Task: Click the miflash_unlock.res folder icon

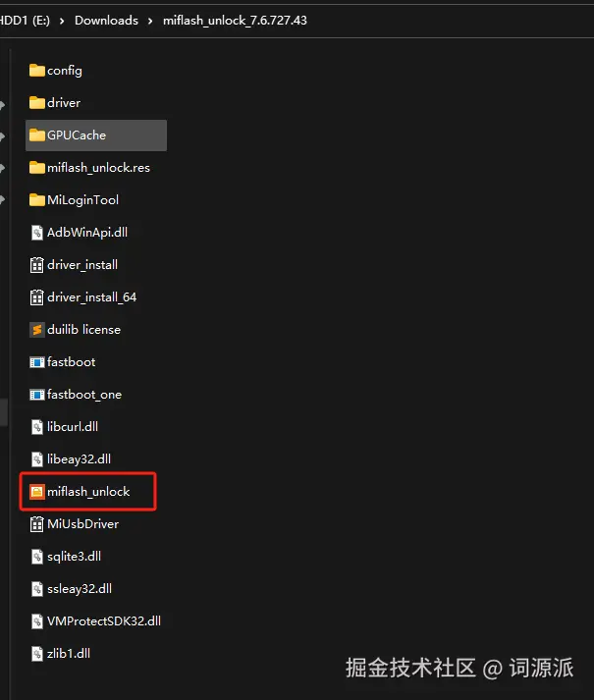Action: click(37, 168)
